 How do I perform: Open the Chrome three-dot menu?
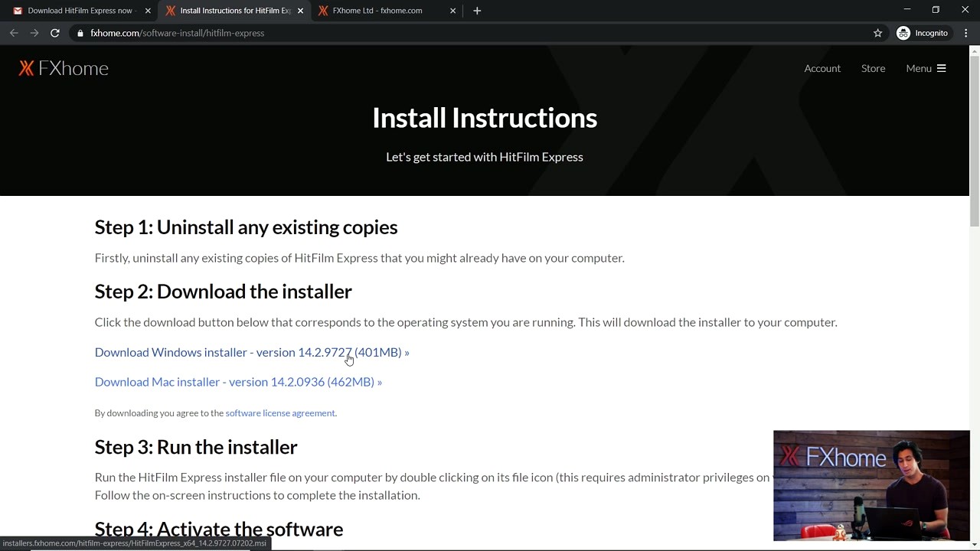(x=966, y=33)
